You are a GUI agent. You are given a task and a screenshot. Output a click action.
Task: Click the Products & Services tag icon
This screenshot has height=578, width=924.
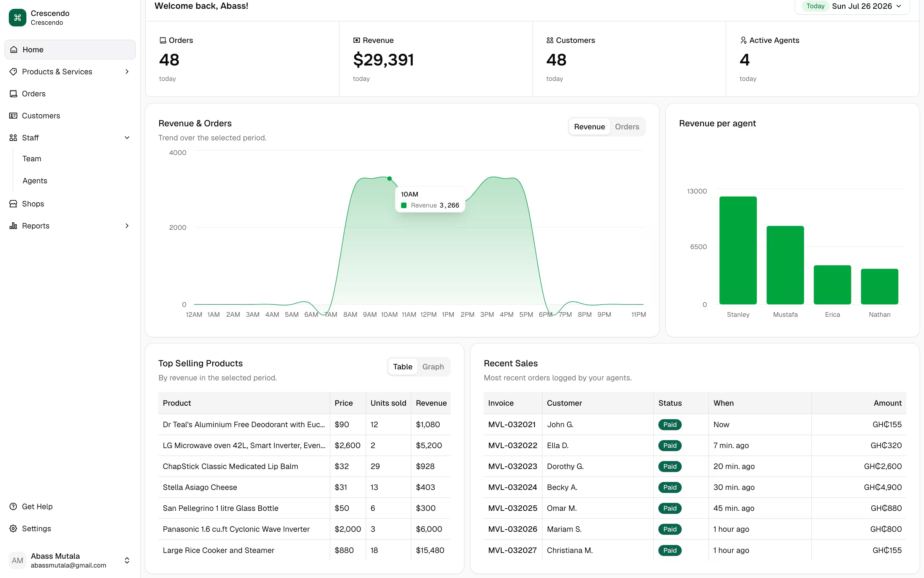coord(13,72)
